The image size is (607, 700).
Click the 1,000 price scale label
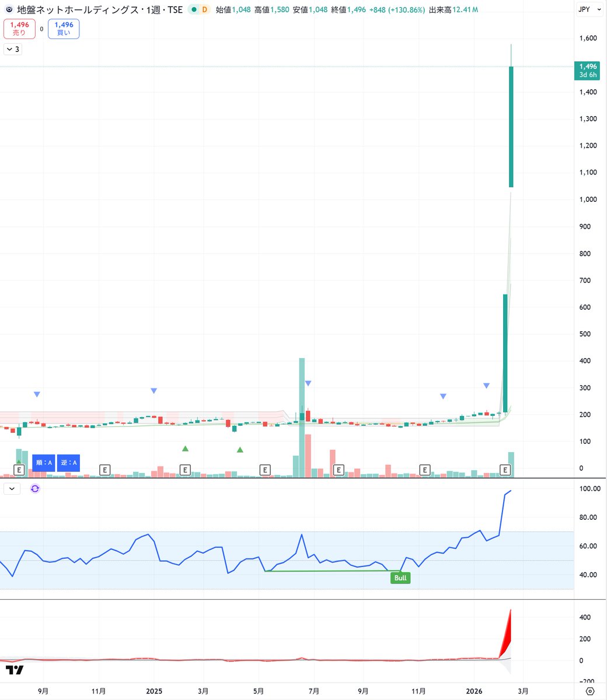pos(588,199)
